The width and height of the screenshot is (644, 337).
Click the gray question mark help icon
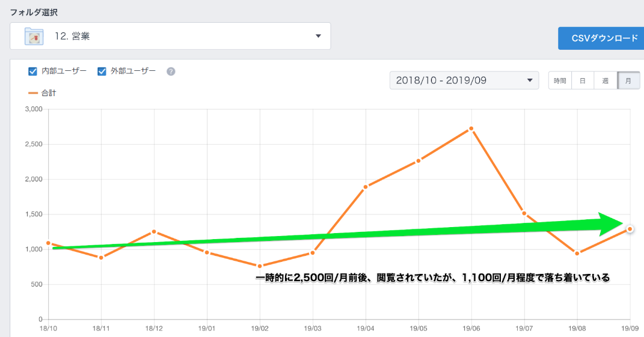(171, 71)
